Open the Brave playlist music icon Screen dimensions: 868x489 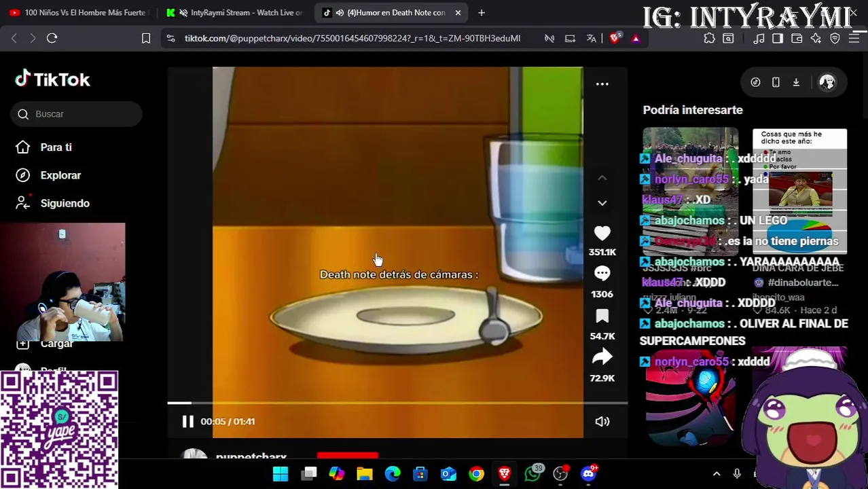pyautogui.click(x=759, y=38)
